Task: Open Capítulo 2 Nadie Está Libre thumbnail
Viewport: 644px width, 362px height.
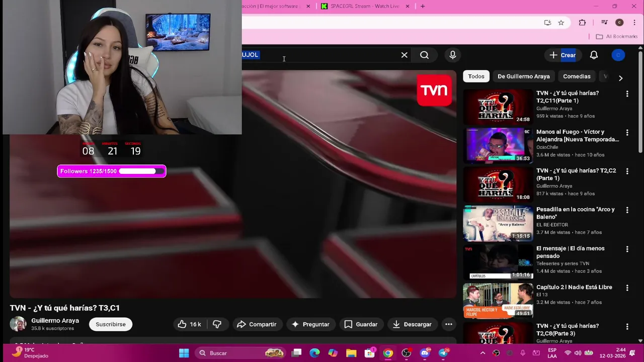Action: point(498,301)
